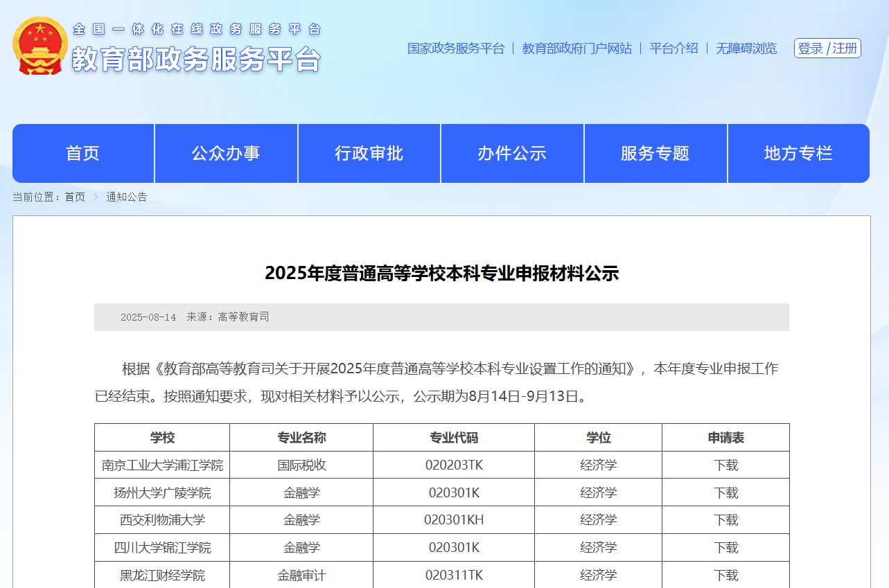Click the cell 四川大学锦江学院

pyautogui.click(x=162, y=548)
